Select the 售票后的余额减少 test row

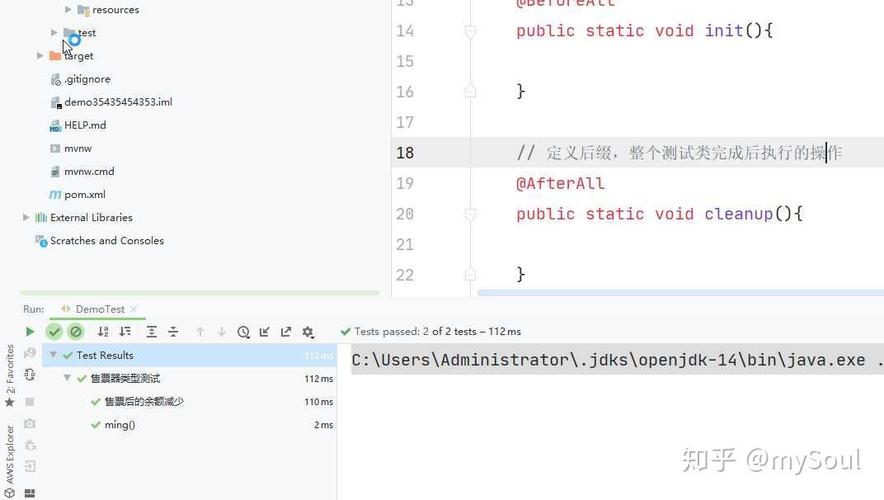[x=189, y=401]
